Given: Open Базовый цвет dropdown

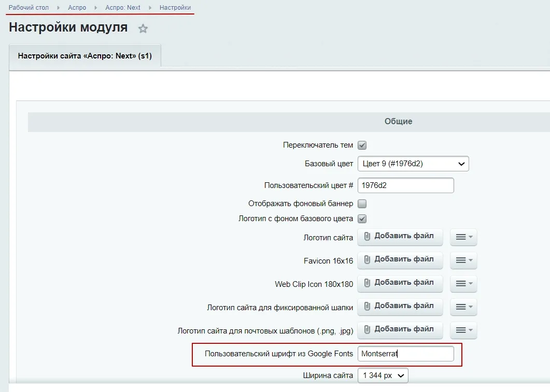Looking at the screenshot, I should (x=413, y=164).
